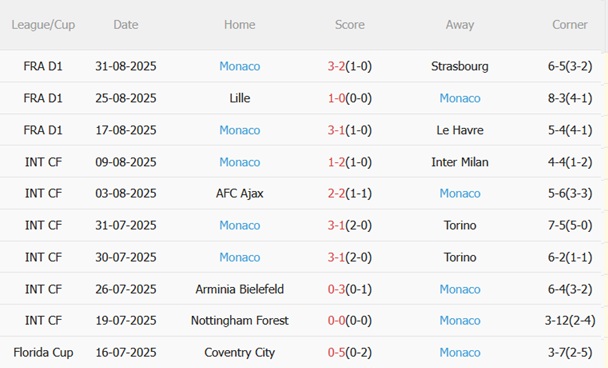Select Arminia Bielefeld team name
The height and width of the screenshot is (368, 608).
click(x=240, y=289)
